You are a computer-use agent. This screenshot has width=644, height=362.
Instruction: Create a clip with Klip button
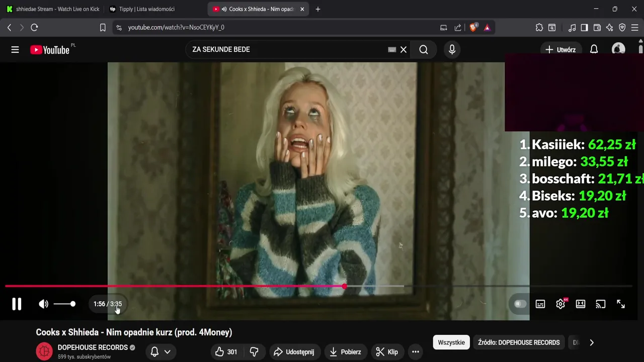387,352
